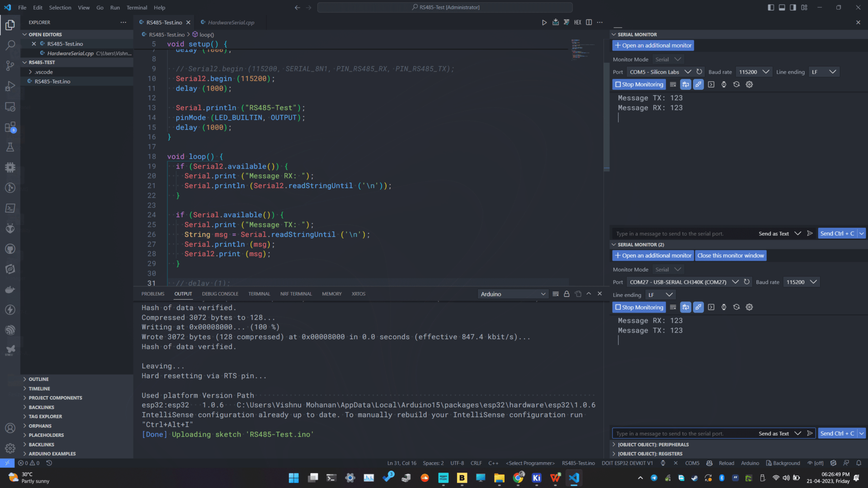The width and height of the screenshot is (868, 488).
Task: Refresh COM27 port list
Action: tap(747, 282)
